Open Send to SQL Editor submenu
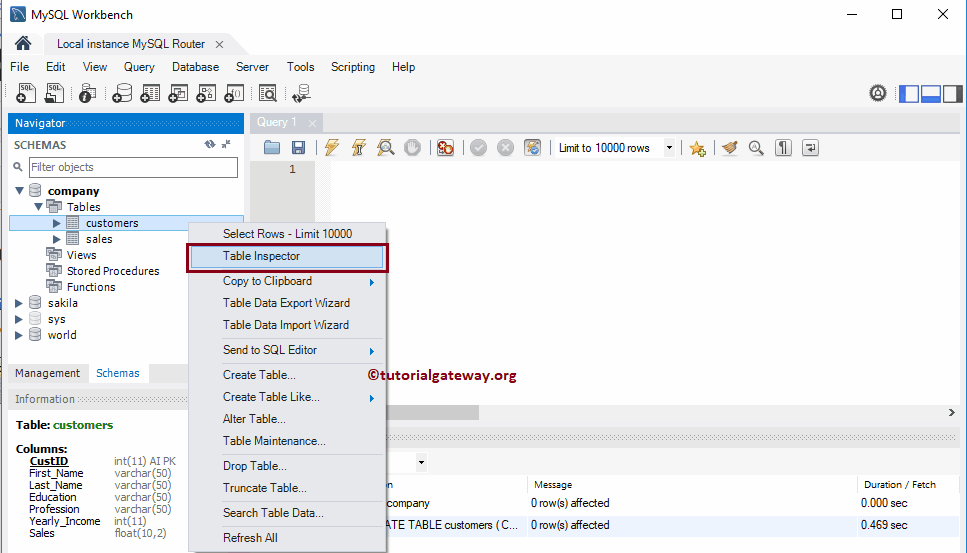 pos(287,350)
